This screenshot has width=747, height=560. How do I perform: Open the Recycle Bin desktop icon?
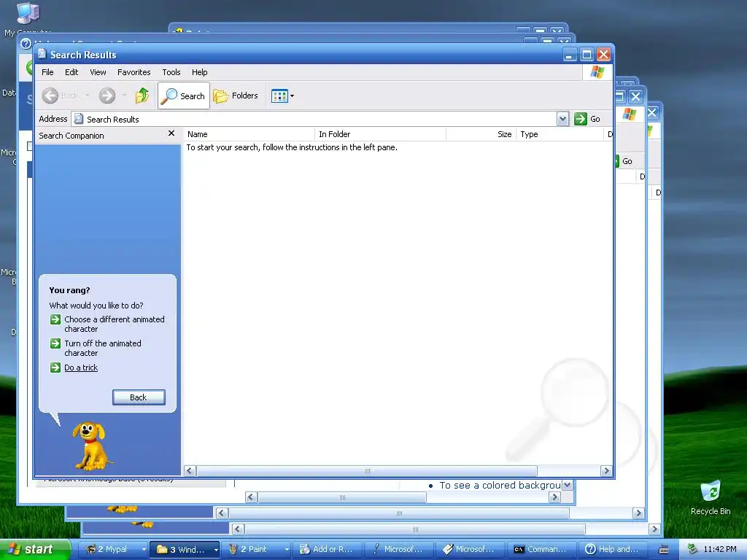coord(711,497)
